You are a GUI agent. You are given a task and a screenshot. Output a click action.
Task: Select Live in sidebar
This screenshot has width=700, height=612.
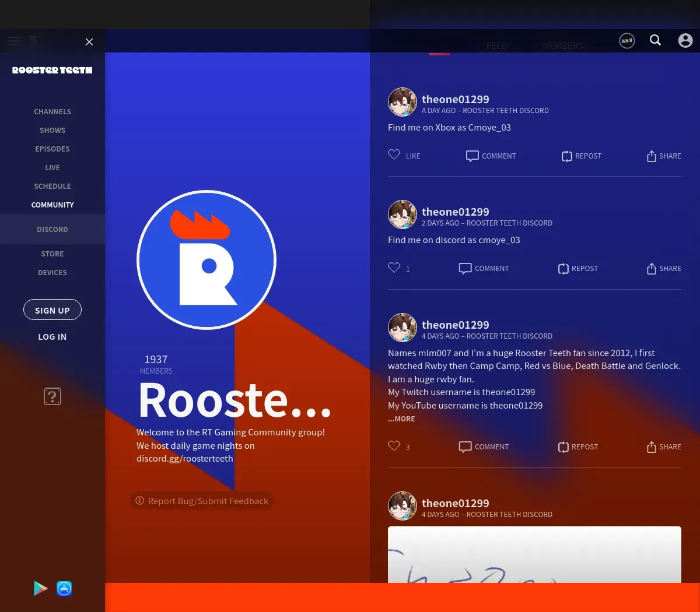point(52,167)
